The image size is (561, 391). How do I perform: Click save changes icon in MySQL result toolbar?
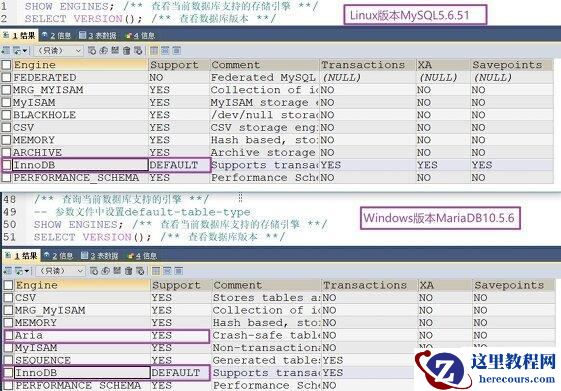pyautogui.click(x=115, y=50)
